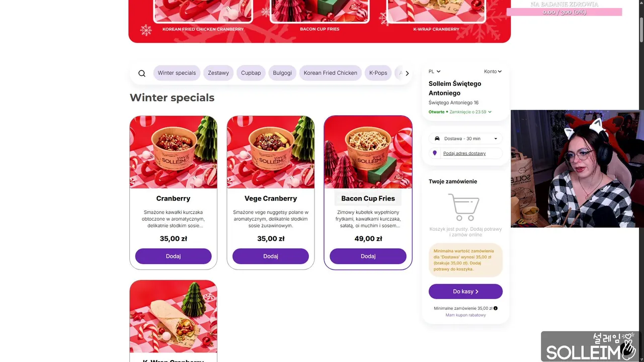This screenshot has height=362, width=644.
Task: Click the delivery car icon
Action: 437,138
